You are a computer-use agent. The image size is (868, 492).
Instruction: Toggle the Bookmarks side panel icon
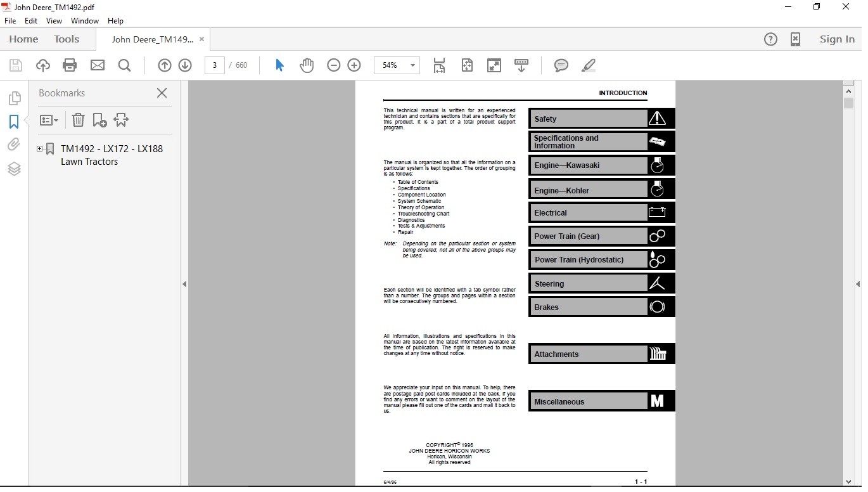14,122
